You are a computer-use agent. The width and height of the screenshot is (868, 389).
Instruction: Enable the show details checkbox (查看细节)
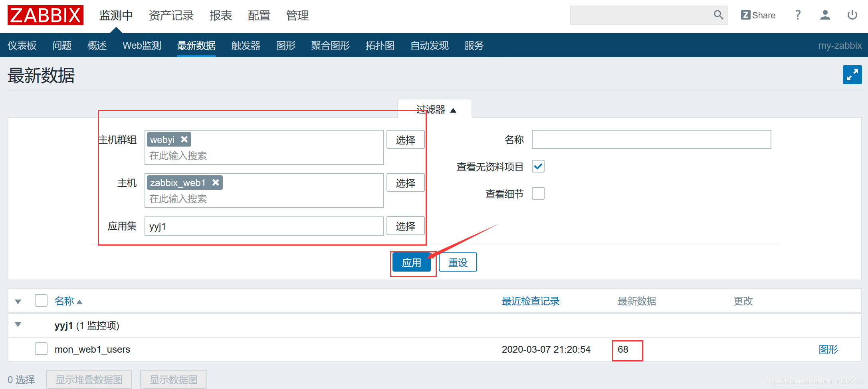(538, 193)
